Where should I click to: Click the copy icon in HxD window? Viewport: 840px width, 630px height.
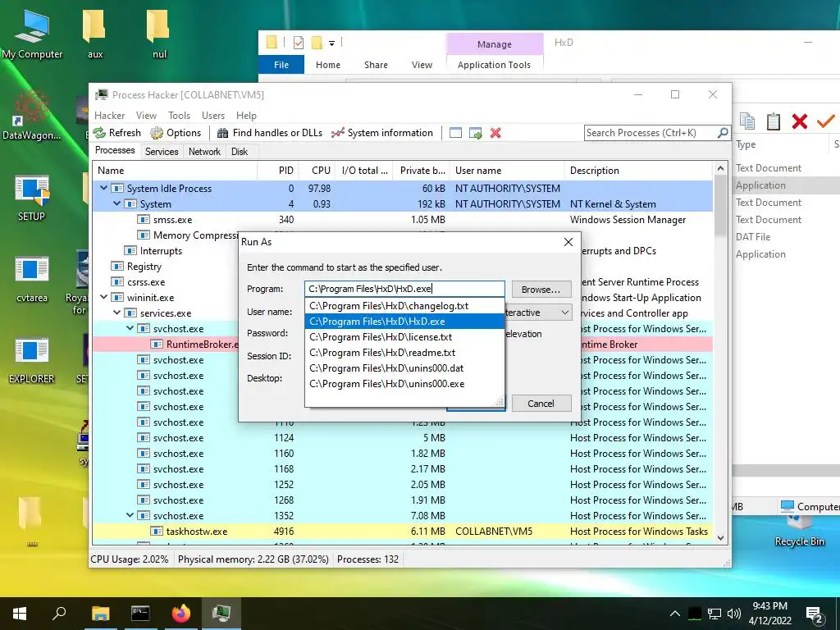[747, 121]
